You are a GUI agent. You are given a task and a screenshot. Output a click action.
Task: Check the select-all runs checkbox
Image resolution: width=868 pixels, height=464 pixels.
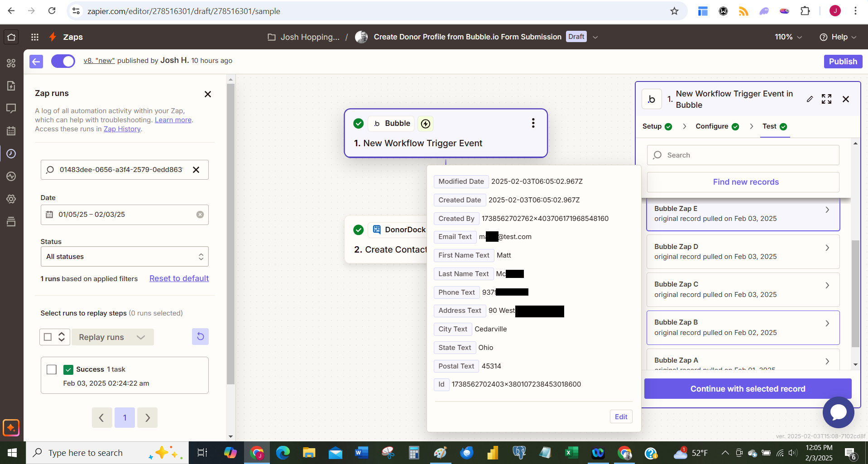(48, 337)
